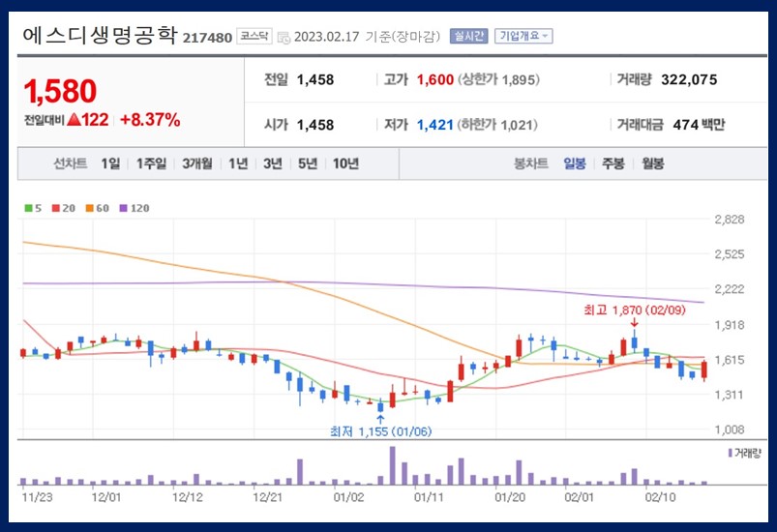Click the red up-triangle change indicator
Image resolution: width=777 pixels, height=532 pixels.
click(74, 119)
